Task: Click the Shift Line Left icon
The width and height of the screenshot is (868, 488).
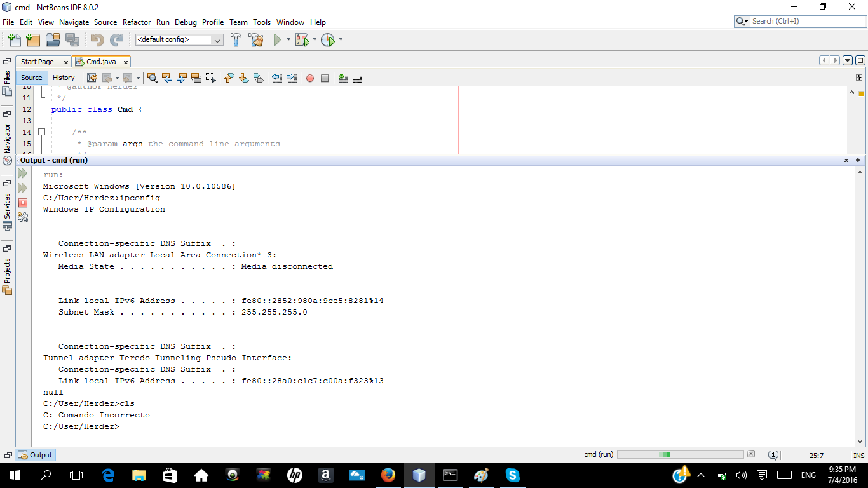Action: (277, 78)
